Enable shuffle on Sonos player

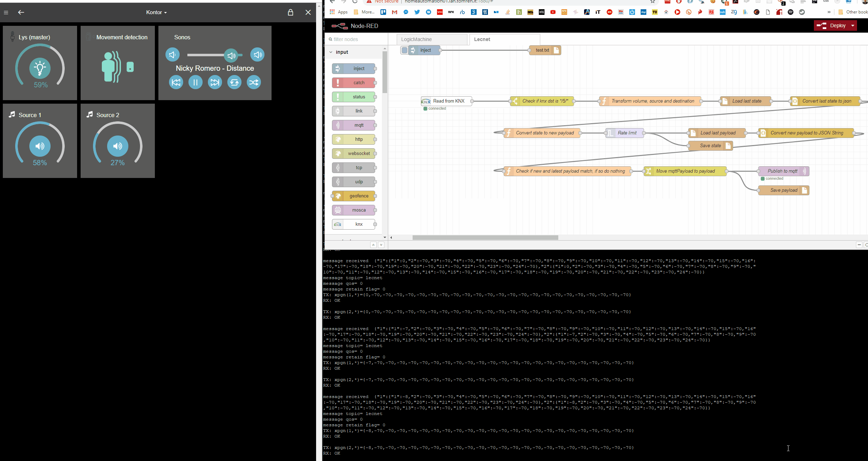(254, 82)
